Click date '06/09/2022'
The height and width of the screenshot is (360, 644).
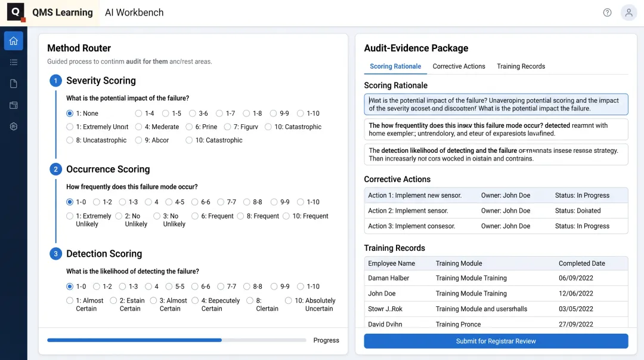[x=576, y=278]
